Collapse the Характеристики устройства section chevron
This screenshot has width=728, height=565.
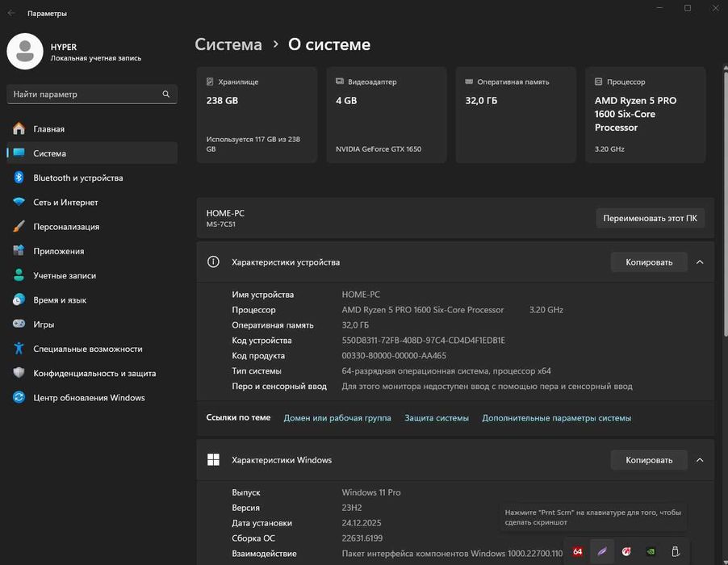tap(700, 262)
